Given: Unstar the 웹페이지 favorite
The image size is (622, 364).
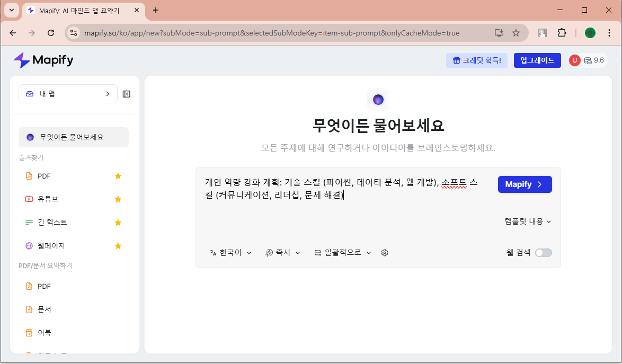Looking at the screenshot, I should pos(118,246).
